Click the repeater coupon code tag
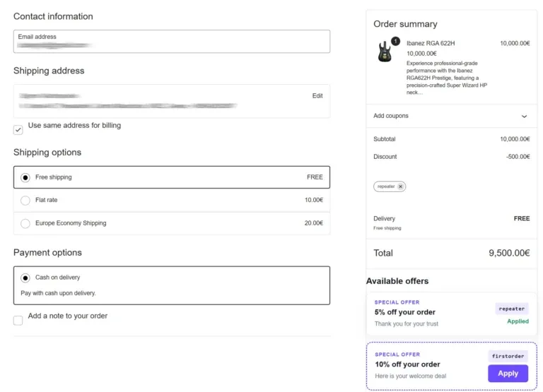This screenshot has width=543, height=392. click(x=511, y=309)
